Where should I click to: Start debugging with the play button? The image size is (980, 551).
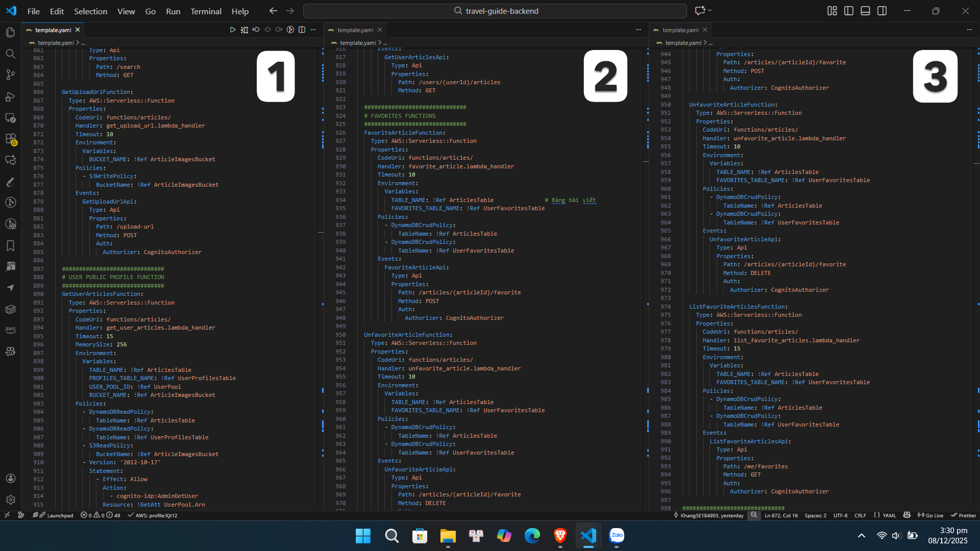coord(233,30)
